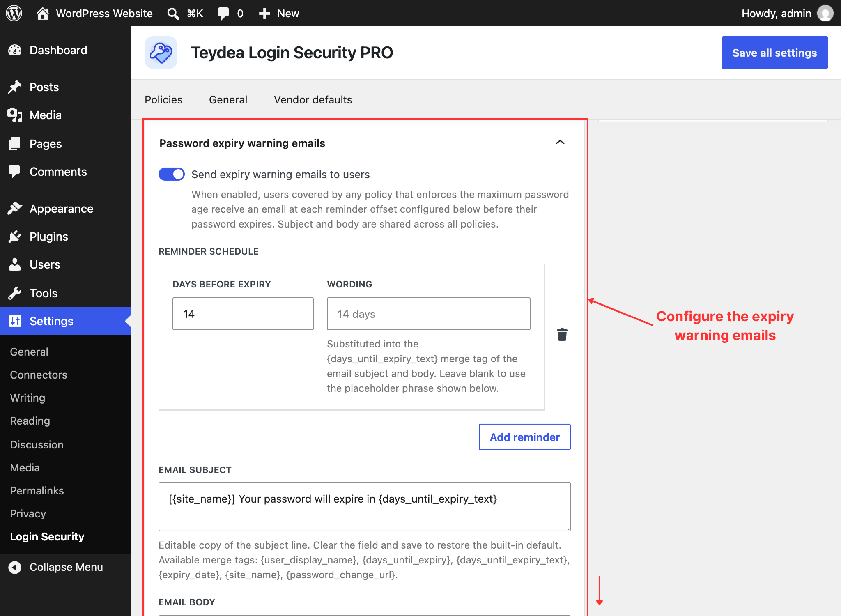This screenshot has width=841, height=616.
Task: Open Permalinks settings submenu item
Action: [37, 491]
